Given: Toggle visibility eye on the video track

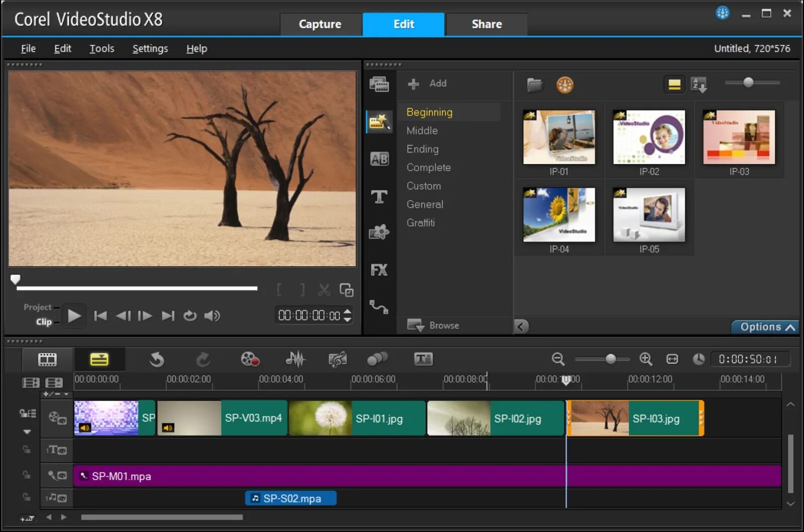Looking at the screenshot, I should (x=62, y=421).
